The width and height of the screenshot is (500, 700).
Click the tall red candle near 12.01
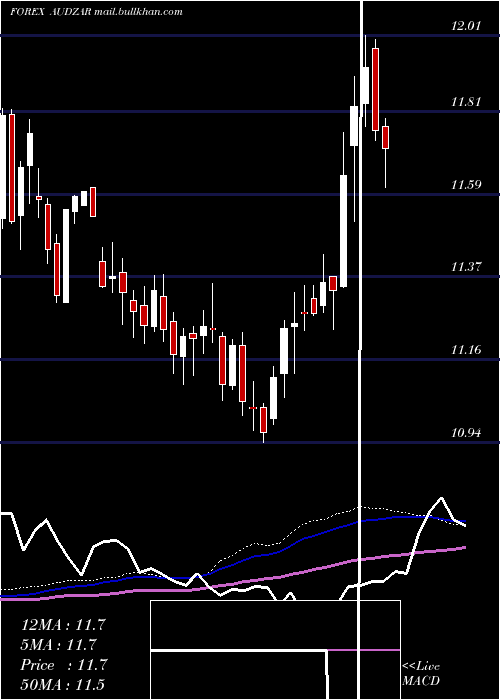point(375,89)
